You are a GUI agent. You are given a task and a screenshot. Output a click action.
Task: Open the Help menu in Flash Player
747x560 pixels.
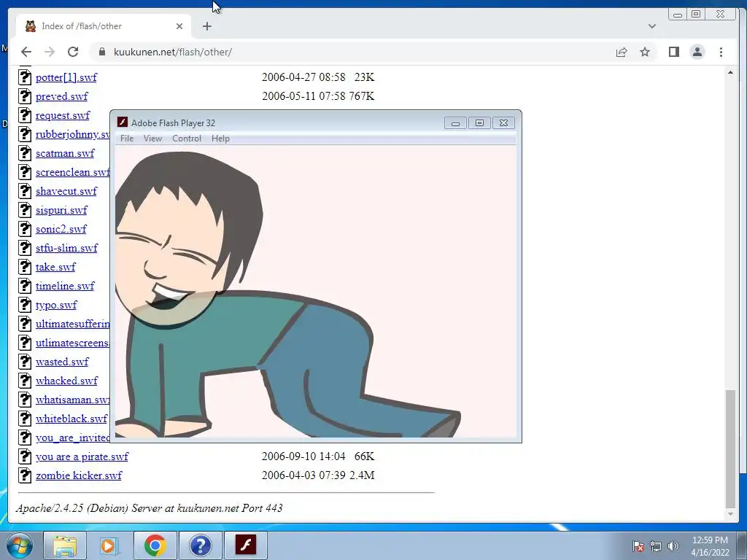pos(220,139)
